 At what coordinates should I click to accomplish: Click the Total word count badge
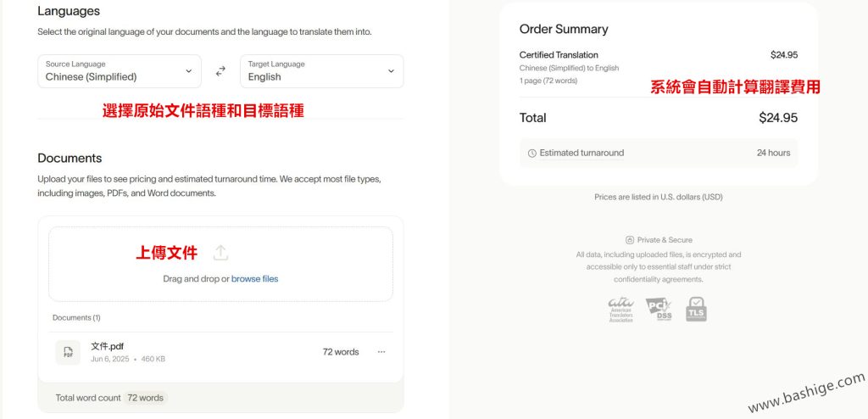pyautogui.click(x=146, y=398)
